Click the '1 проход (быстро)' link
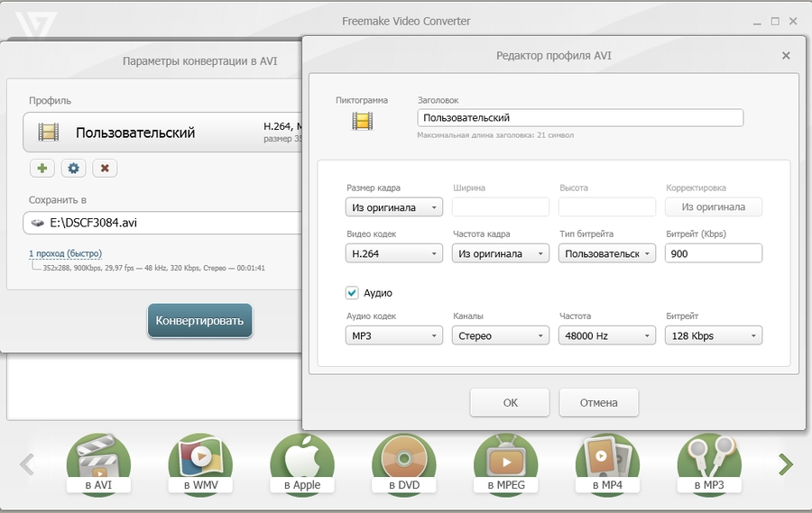Image resolution: width=812 pixels, height=513 pixels. [x=65, y=253]
